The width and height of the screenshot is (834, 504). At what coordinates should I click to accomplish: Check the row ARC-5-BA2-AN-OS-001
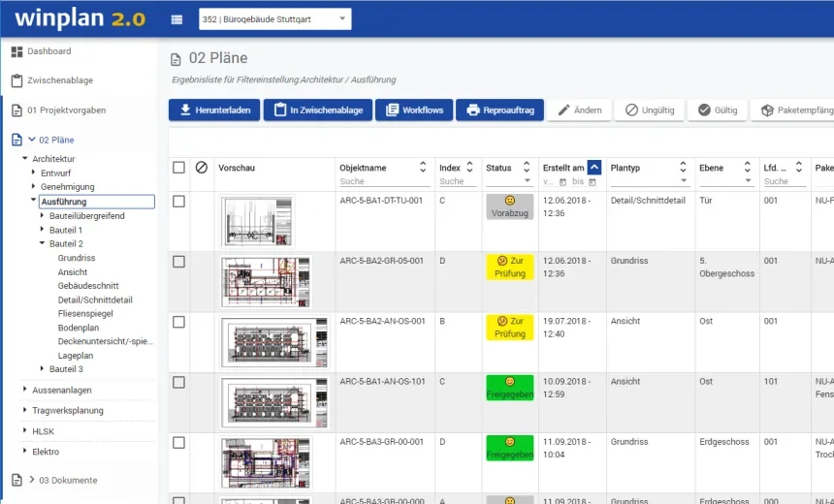point(178,322)
